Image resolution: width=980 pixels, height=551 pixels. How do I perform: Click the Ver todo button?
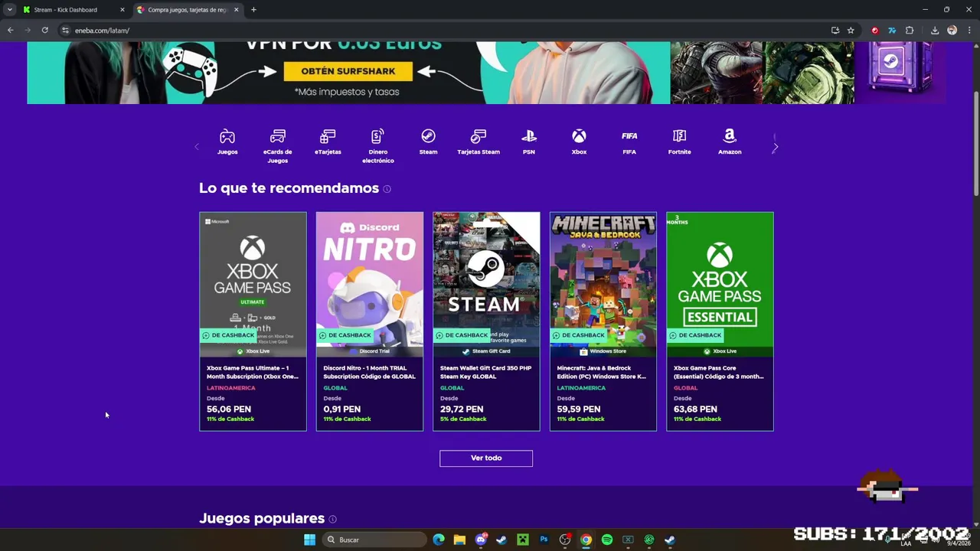tap(486, 458)
